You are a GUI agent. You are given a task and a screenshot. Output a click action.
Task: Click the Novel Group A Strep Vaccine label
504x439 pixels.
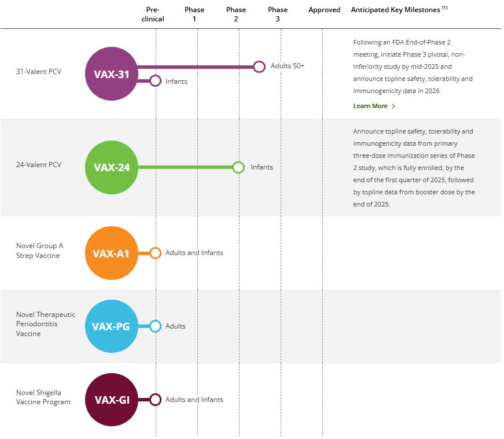coord(39,250)
